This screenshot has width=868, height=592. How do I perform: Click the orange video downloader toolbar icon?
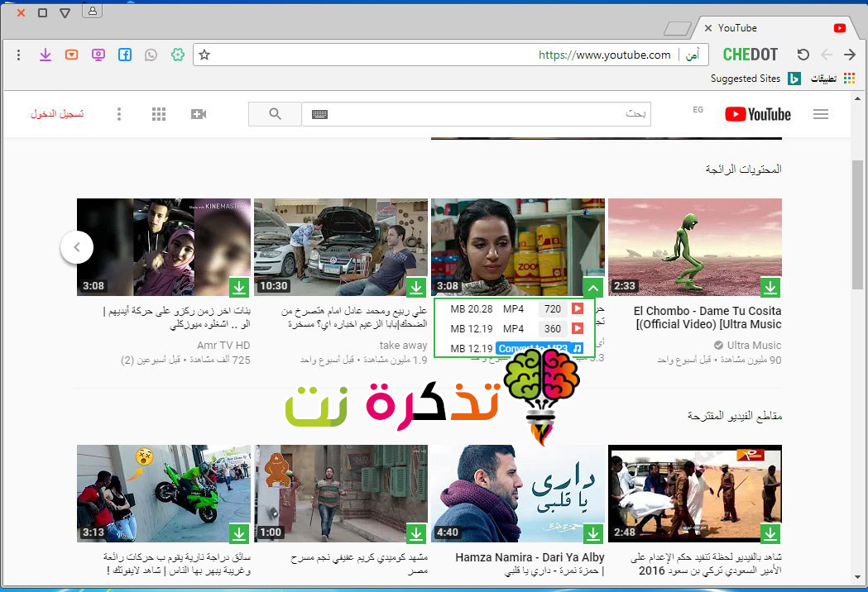pyautogui.click(x=71, y=55)
